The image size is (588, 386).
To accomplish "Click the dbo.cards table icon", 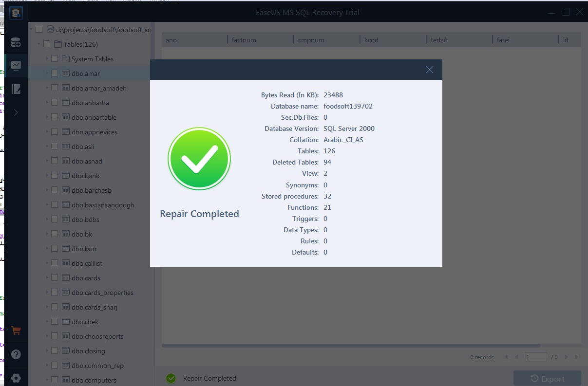I will (x=66, y=278).
